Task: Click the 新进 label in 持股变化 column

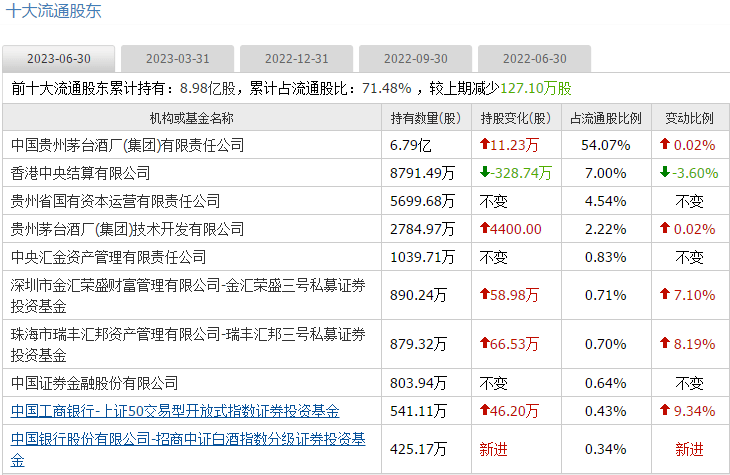Action: pyautogui.click(x=493, y=449)
